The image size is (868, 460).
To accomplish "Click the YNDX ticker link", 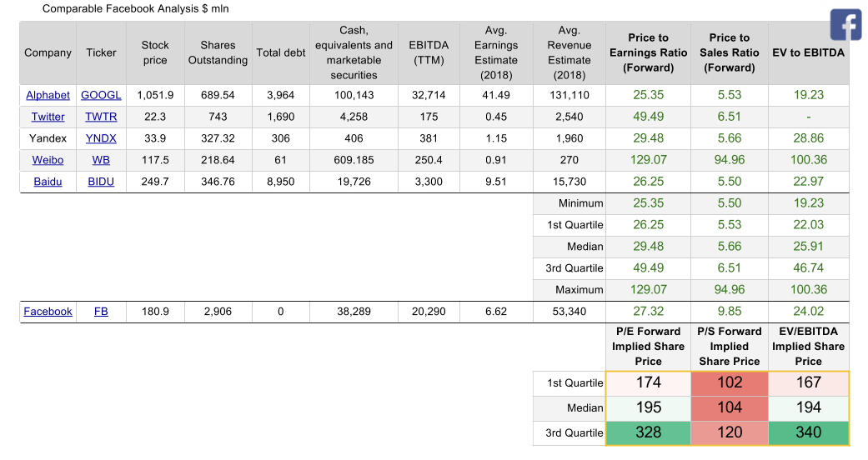I will (x=101, y=138).
